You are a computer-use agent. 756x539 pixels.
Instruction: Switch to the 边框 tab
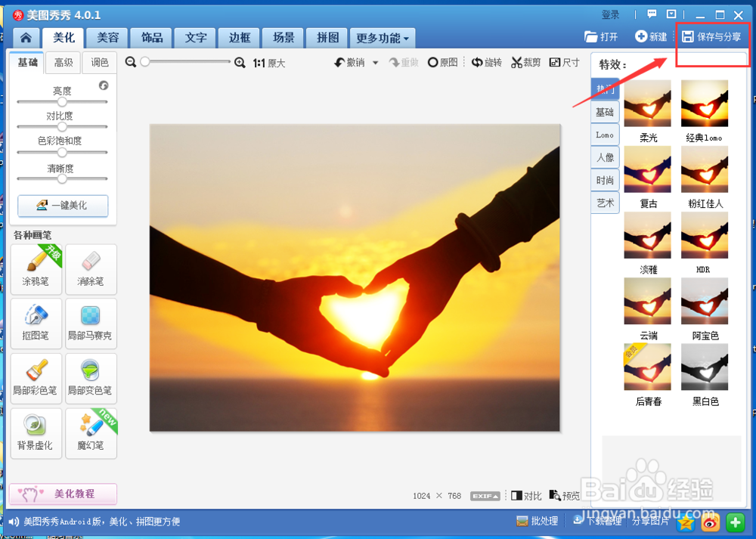pos(240,38)
